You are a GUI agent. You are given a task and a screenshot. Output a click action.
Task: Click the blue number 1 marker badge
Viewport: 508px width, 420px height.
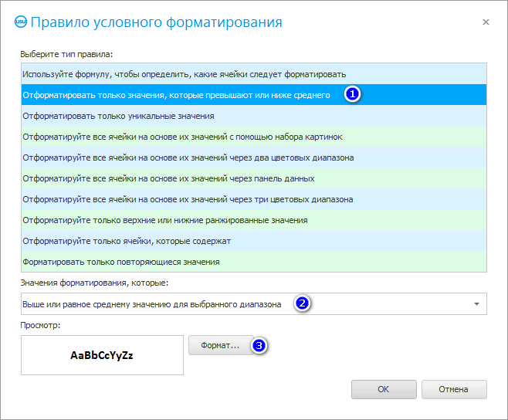click(x=352, y=95)
